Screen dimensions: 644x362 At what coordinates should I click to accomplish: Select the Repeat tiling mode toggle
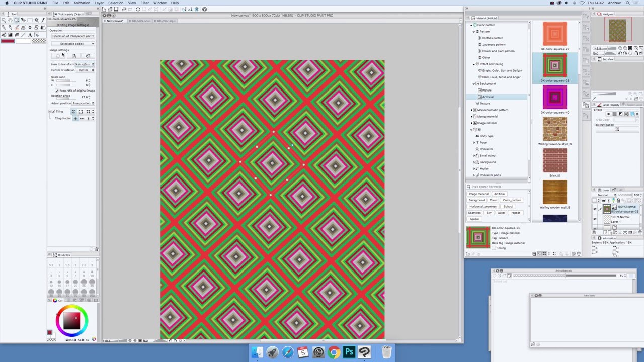[73, 111]
